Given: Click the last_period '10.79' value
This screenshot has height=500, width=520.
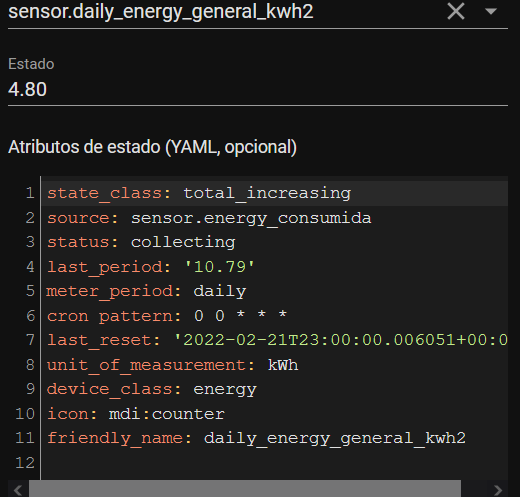Looking at the screenshot, I should [x=219, y=267].
